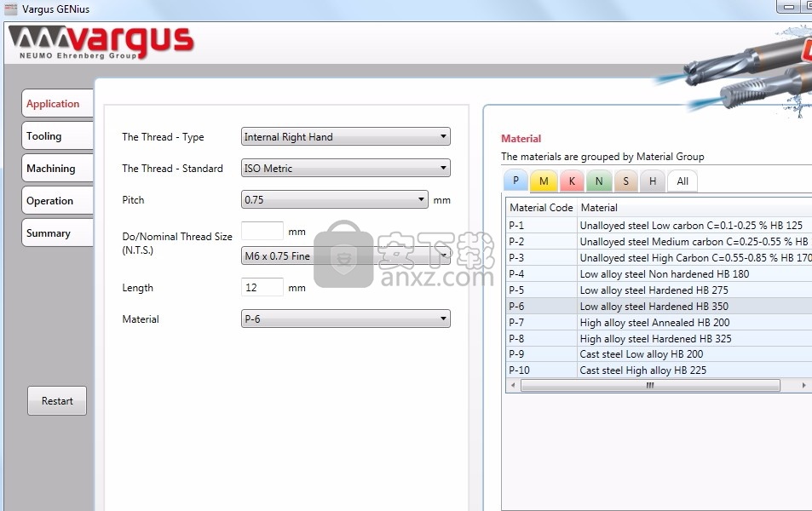Open the Pitch dropdown
This screenshot has width=812, height=511.
point(335,200)
